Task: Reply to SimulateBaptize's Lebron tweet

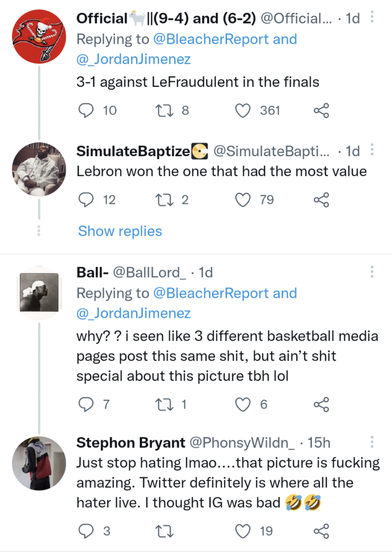Action: 86,200
